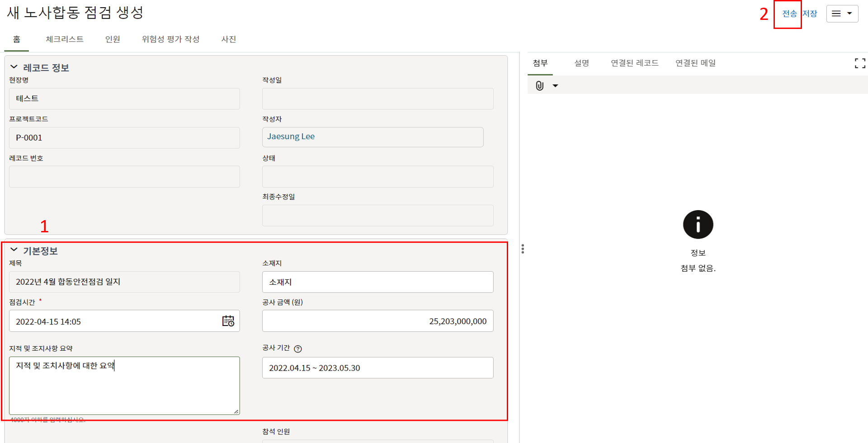Click the paperclip attachment icon

[539, 86]
